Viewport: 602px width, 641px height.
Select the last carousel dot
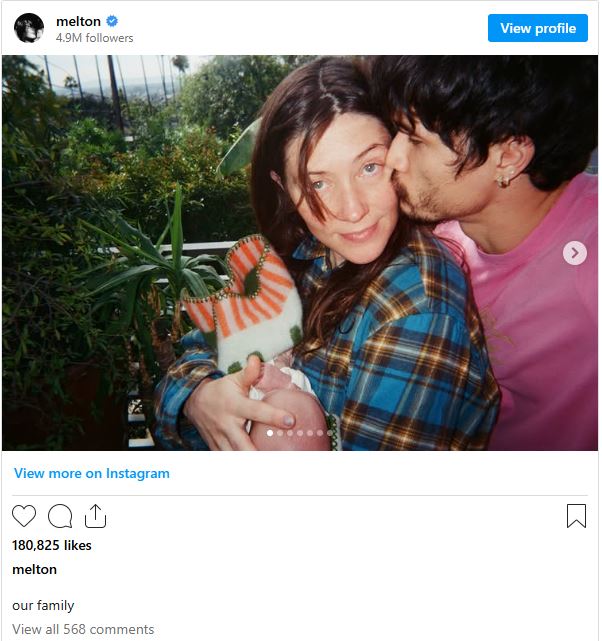click(329, 433)
